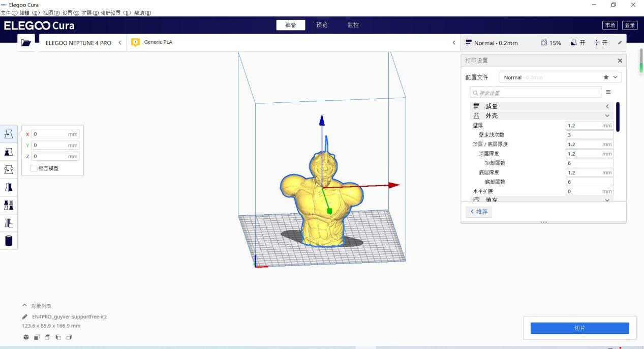Click the 搜索设置 search field
644x349 pixels.
click(536, 93)
